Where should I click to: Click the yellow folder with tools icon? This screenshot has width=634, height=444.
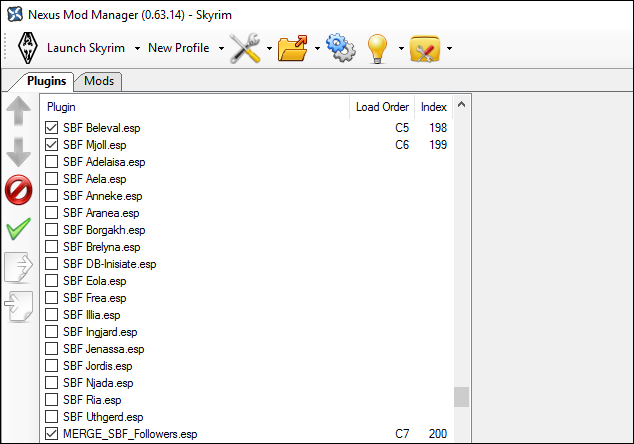pos(425,49)
